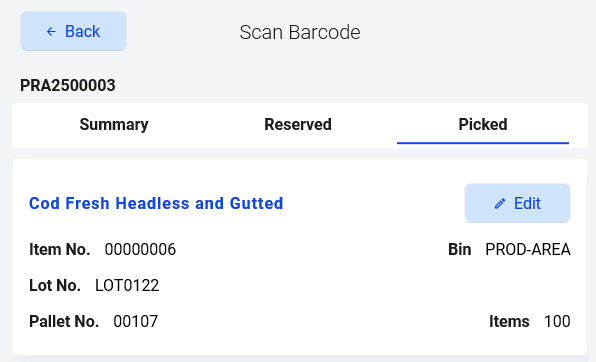
Task: Click the lot number value LOT0122
Action: click(x=127, y=286)
